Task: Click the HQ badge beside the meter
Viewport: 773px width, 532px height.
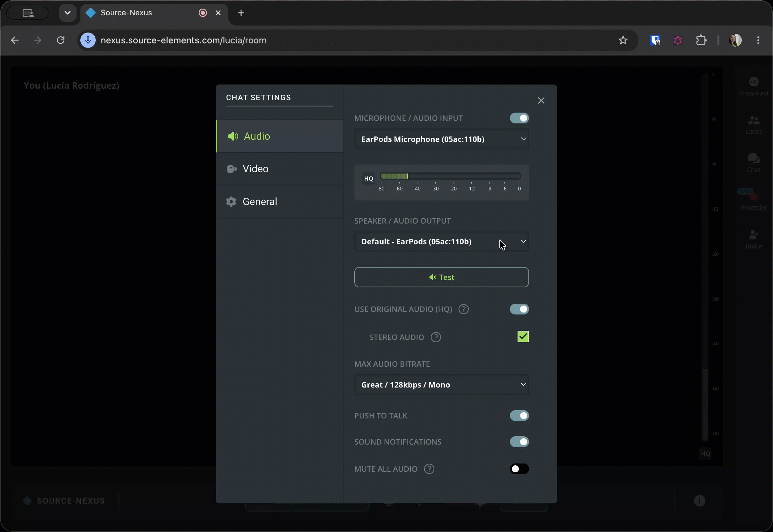Action: coord(369,178)
